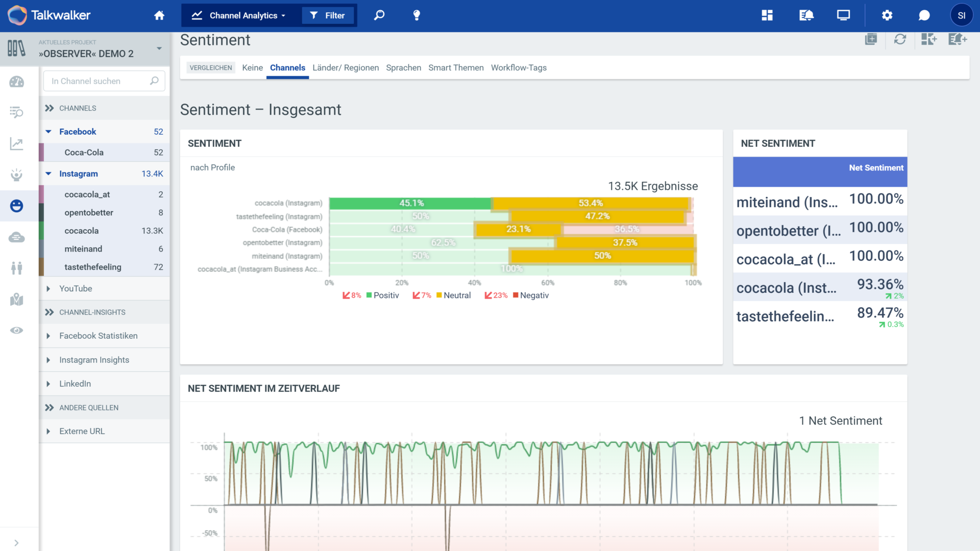The width and height of the screenshot is (980, 551).
Task: Select the miteinand channel
Action: 105,249
